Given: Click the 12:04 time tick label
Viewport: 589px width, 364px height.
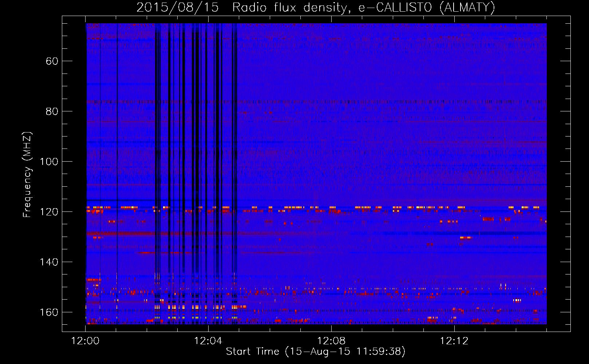Looking at the screenshot, I should click(208, 341).
